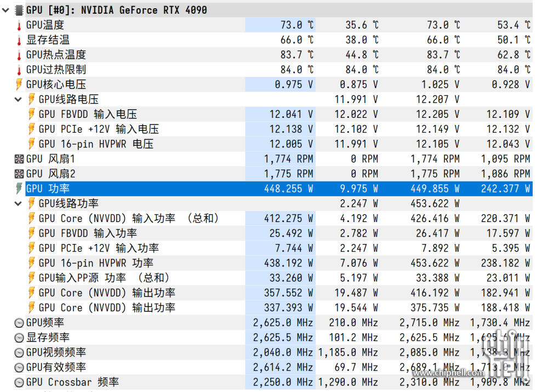This screenshot has height=392, width=537.
Task: Click the lightning icon for GPU线路电压
Action: pos(32,99)
